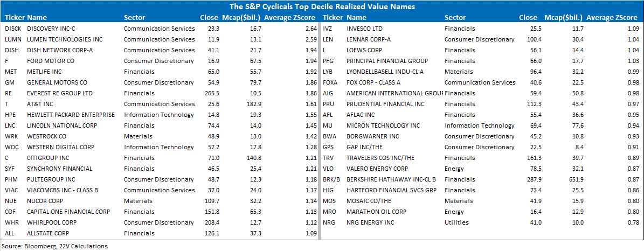Select Lumen average ZScore 2.59
Viewport: 644px width, 251px height.
[310, 39]
